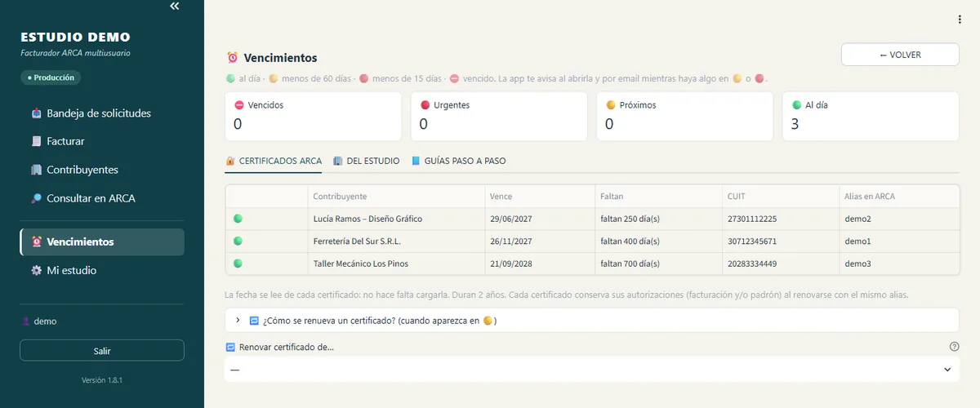
Task: Select Lucía Ramos – Diseño Gráfico cell
Action: click(x=395, y=219)
